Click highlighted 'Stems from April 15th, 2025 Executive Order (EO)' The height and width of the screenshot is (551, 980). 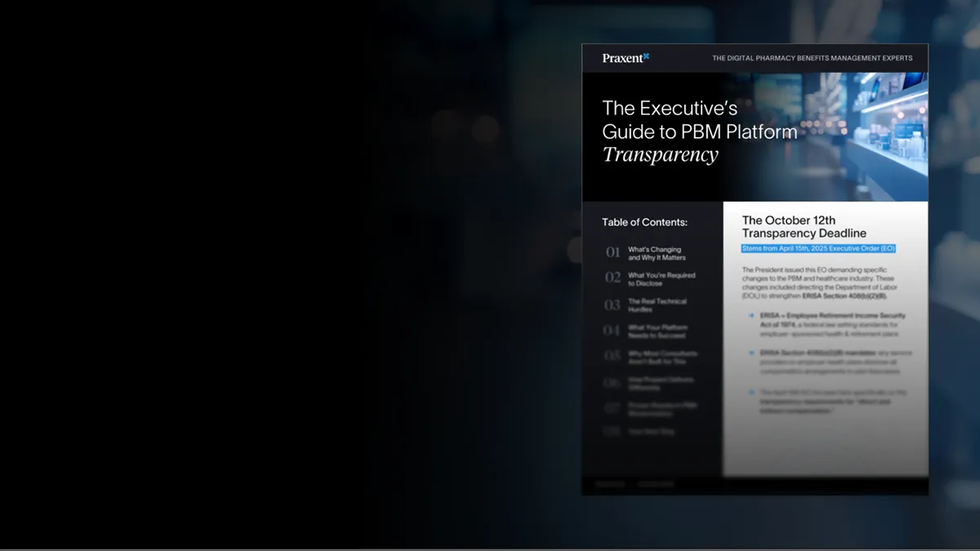click(x=818, y=248)
